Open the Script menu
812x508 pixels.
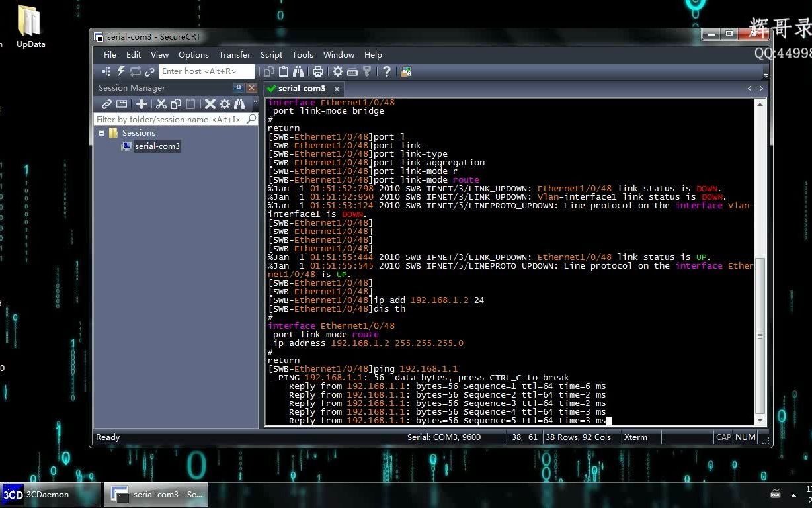(271, 55)
